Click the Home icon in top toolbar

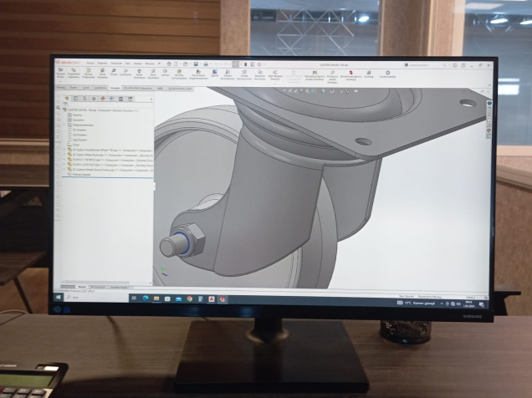click(168, 64)
